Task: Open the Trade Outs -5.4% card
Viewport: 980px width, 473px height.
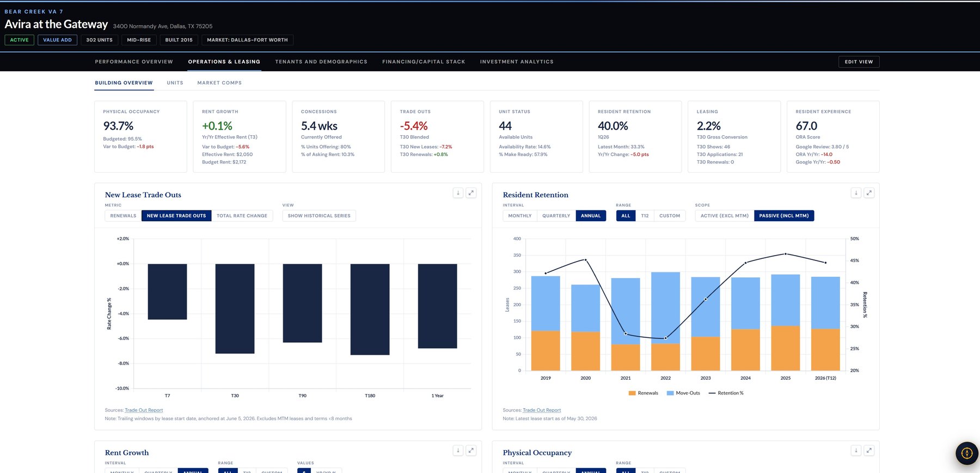Action: [x=437, y=137]
